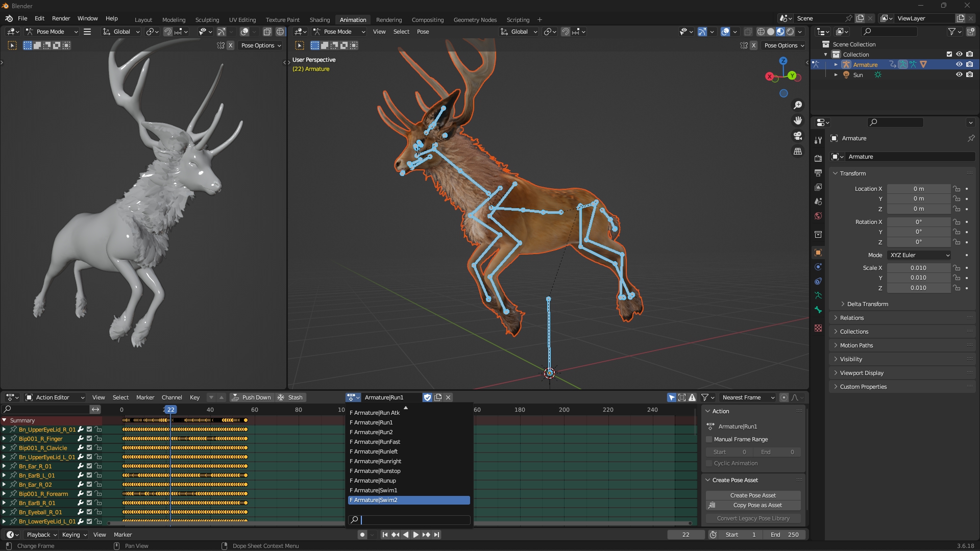Click the Scale X value field
This screenshot has width=980, height=551.
918,268
